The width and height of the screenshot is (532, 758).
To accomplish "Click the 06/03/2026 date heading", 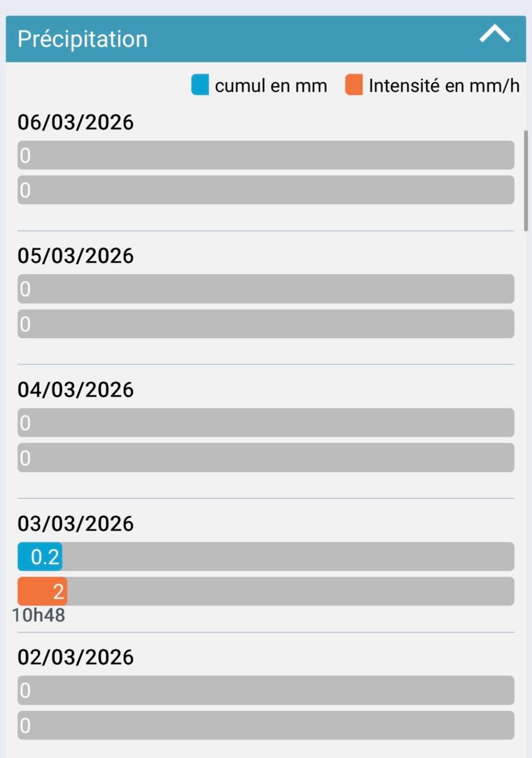I will point(76,123).
